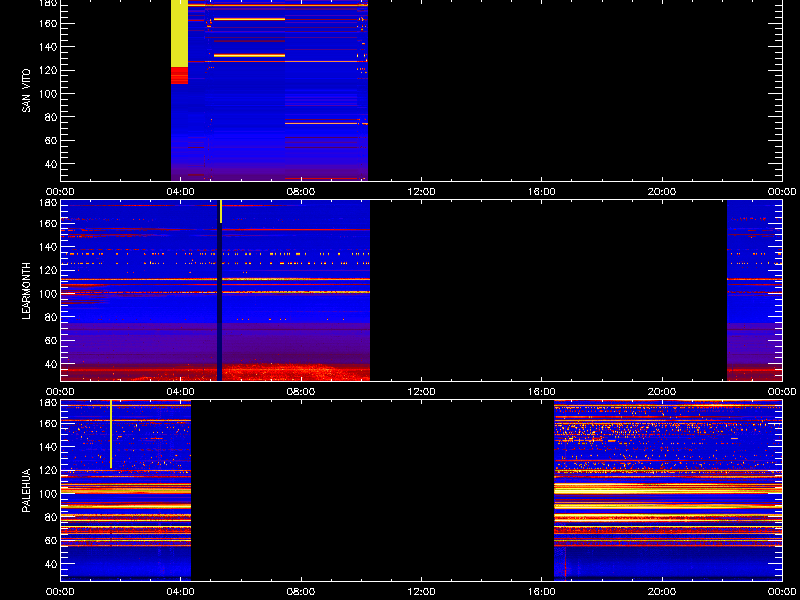Click the short yellow line atop Learmonth stripe

[x=221, y=212]
